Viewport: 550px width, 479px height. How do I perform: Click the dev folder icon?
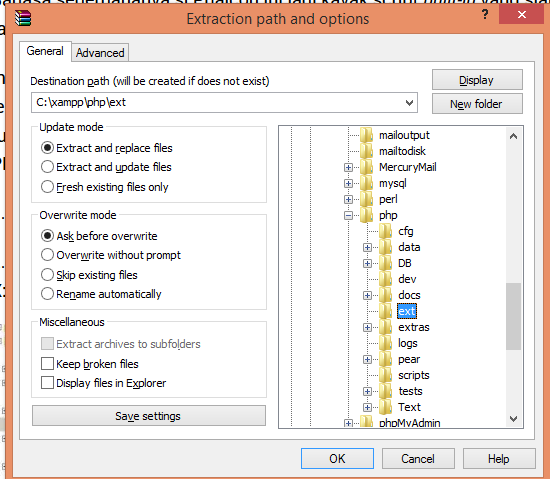click(385, 279)
